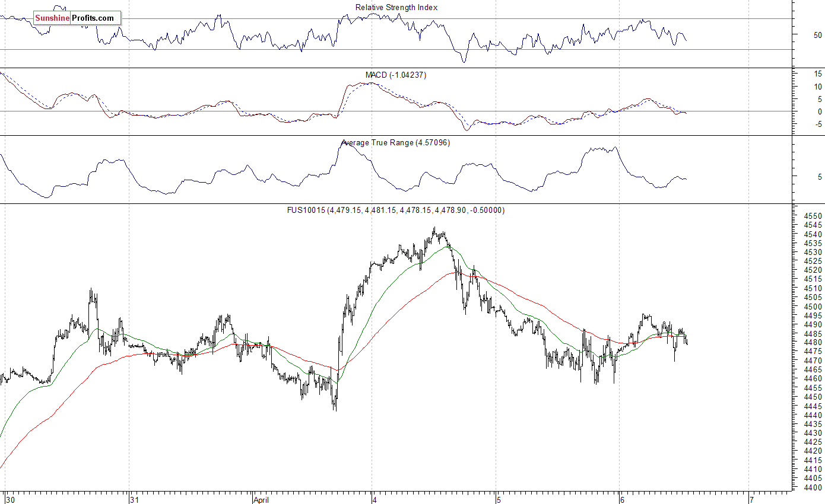This screenshot has height=504, width=825.
Task: Select the Relative Strength Index title
Action: coord(396,7)
